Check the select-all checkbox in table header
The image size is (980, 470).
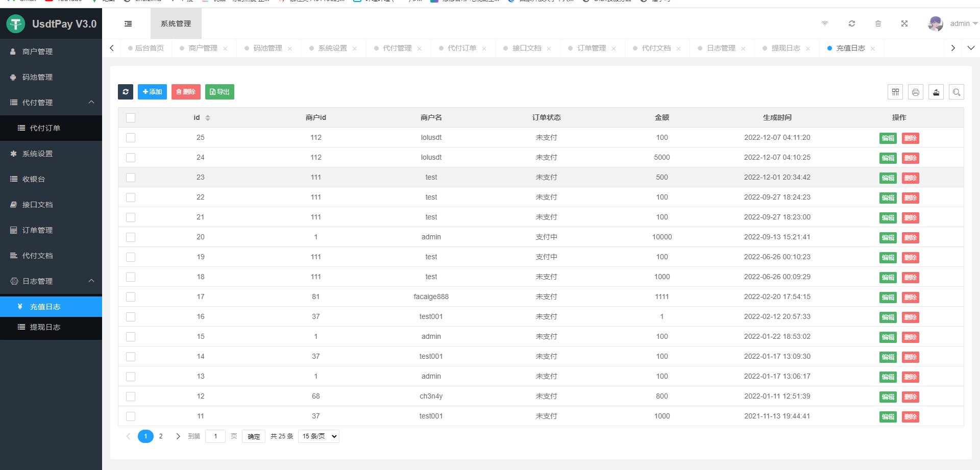pyautogui.click(x=131, y=118)
